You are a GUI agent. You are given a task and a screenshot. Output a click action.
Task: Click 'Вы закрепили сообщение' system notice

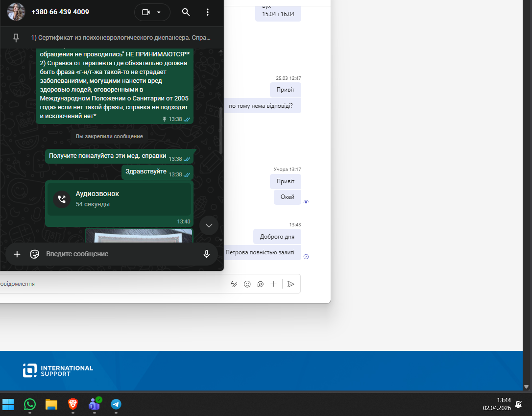pos(109,136)
